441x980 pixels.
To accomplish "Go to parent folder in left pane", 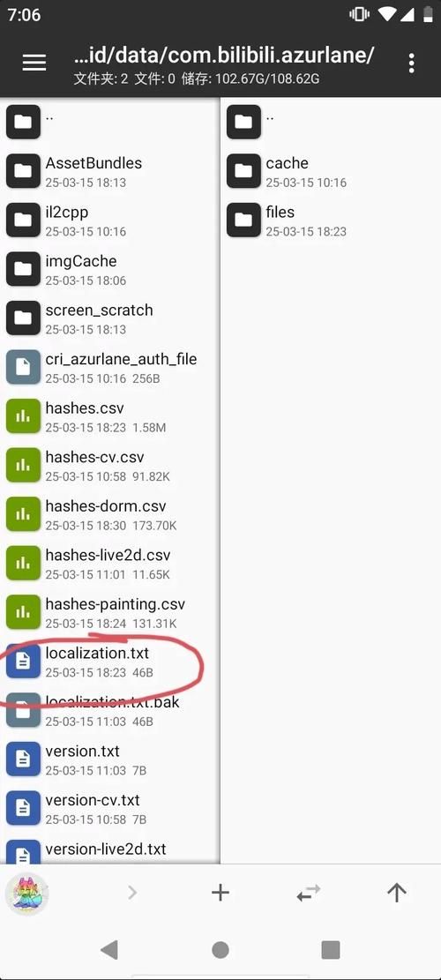I will tap(110, 122).
